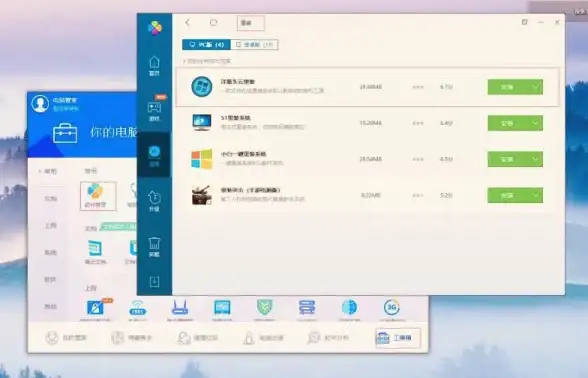Select 上网 category in PC Manager toolbox
This screenshot has width=588, height=378.
[x=51, y=225]
